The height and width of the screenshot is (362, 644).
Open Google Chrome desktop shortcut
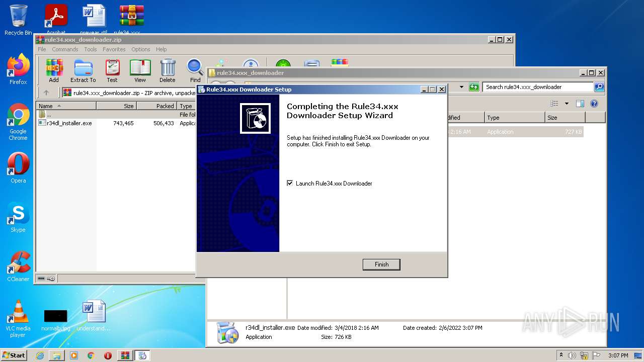point(18,122)
